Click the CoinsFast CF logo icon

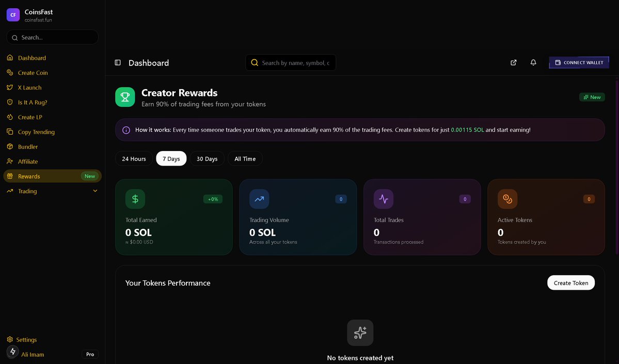(13, 15)
